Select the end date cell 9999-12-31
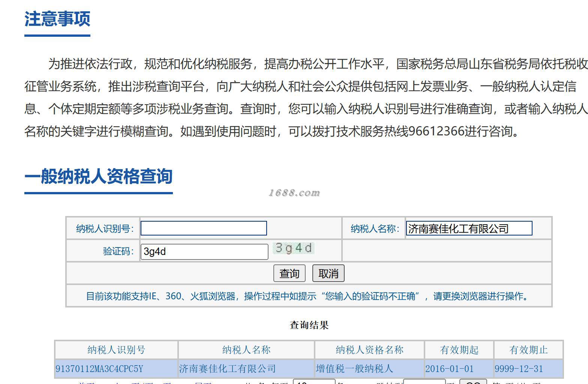588x384 pixels. click(x=528, y=369)
